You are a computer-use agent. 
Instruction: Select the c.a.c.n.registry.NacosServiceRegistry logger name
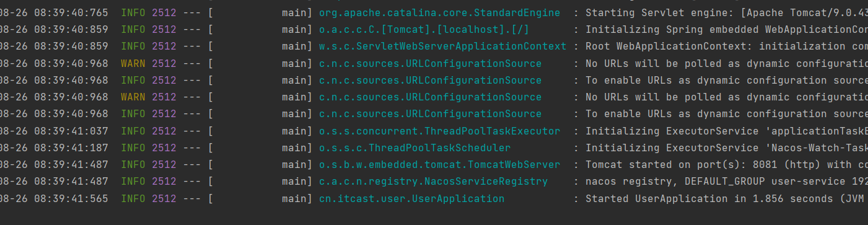click(x=433, y=181)
